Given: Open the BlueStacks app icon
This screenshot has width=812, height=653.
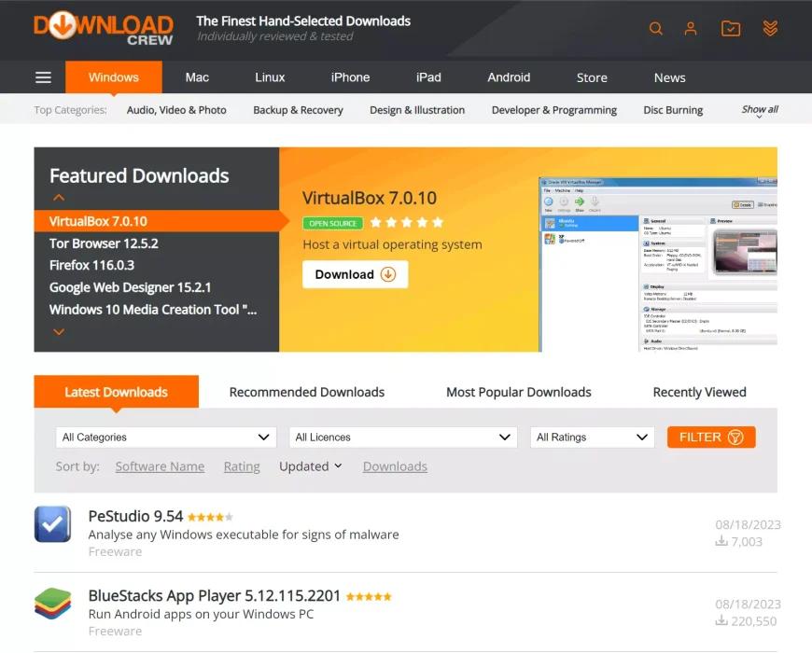Looking at the screenshot, I should click(53, 604).
